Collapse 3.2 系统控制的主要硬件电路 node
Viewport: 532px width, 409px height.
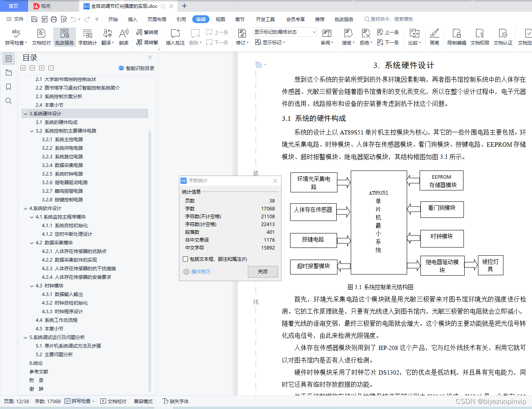coord(32,131)
